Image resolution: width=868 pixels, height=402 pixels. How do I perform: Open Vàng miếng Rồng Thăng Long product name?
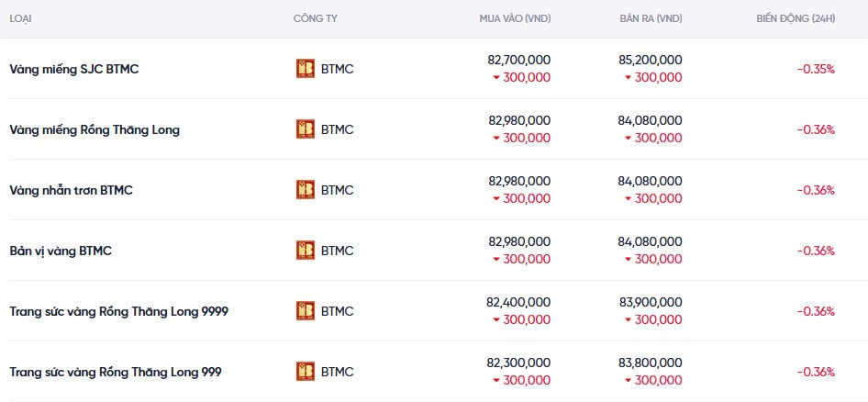pyautogui.click(x=95, y=129)
